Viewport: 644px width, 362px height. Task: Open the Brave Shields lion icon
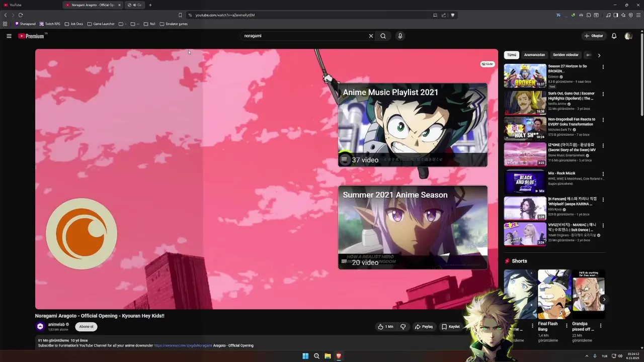point(453,15)
